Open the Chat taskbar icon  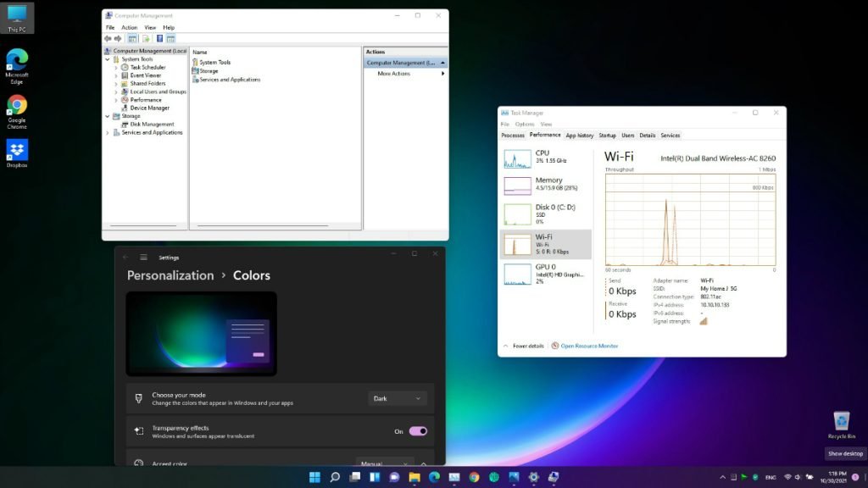(394, 477)
